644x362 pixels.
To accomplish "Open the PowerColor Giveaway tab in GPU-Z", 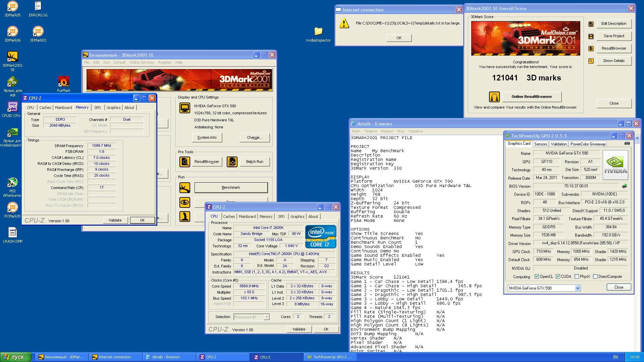I will (x=588, y=144).
